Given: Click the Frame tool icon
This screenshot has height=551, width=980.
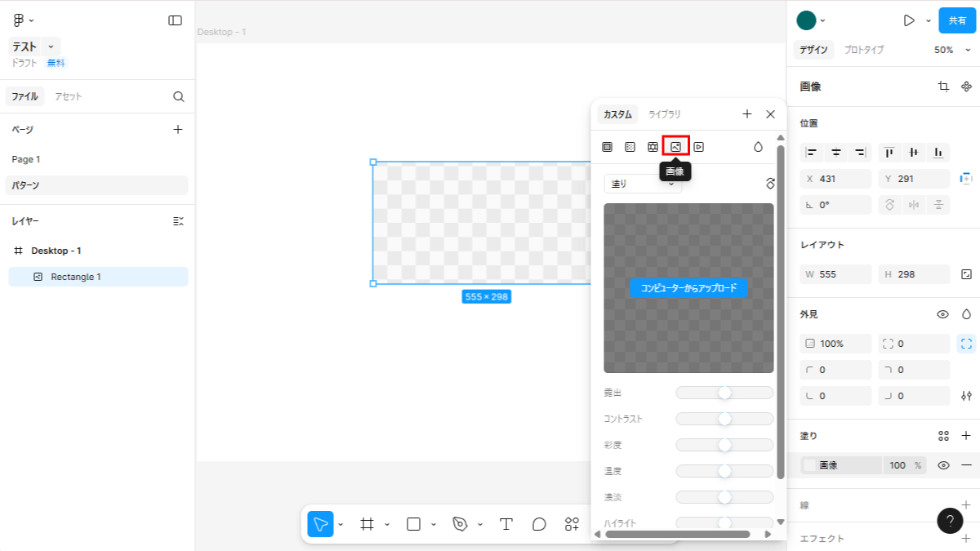Looking at the screenshot, I should click(367, 524).
